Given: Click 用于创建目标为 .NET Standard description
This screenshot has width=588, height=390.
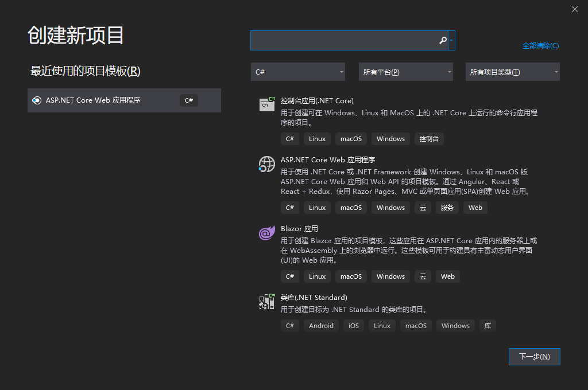Looking at the screenshot, I should [x=354, y=310].
